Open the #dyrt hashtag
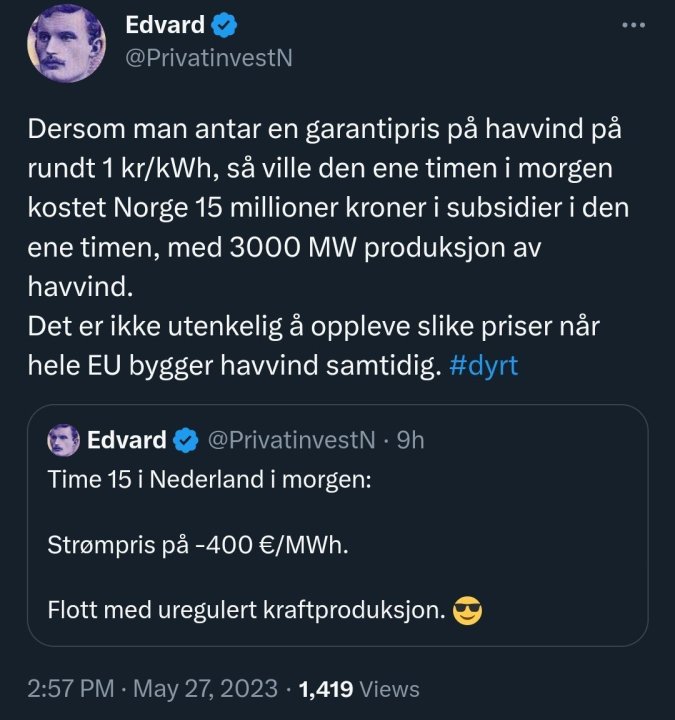 pos(483,366)
